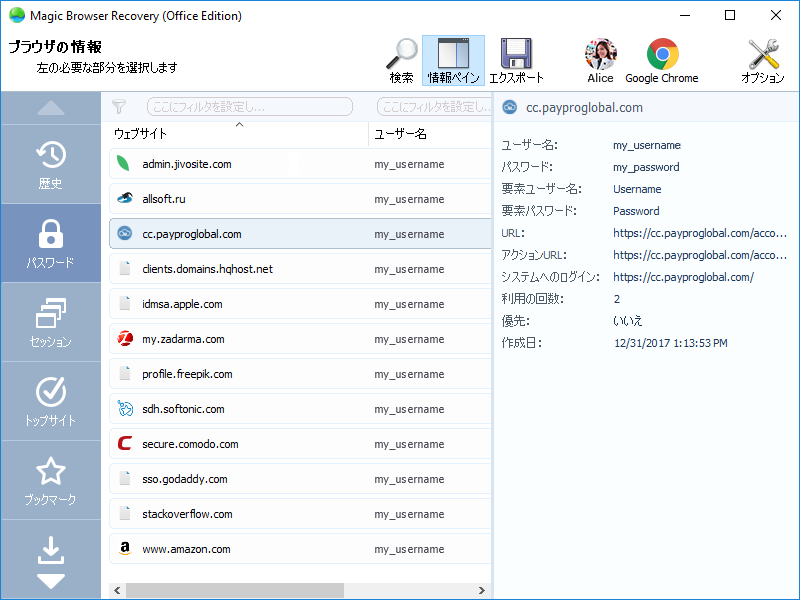Select the Alice user profile
The height and width of the screenshot is (600, 800).
click(601, 60)
